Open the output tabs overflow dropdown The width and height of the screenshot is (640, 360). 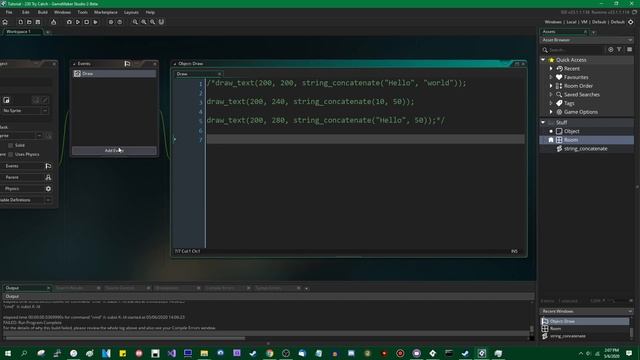[x=307, y=288]
